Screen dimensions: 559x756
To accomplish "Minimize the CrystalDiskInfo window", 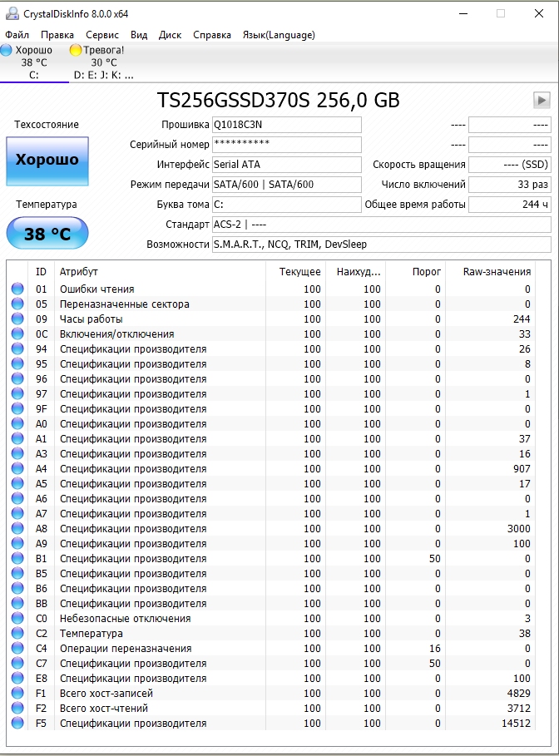I will click(x=463, y=13).
